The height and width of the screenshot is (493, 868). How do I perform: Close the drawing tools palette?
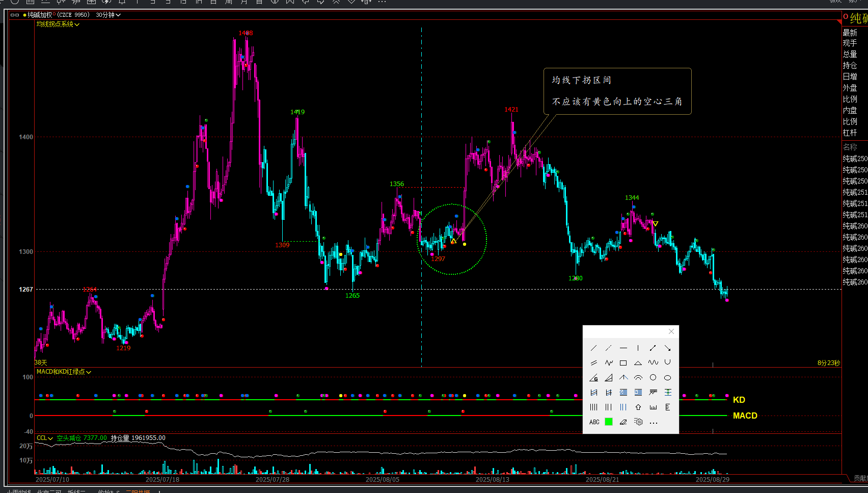pos(671,331)
